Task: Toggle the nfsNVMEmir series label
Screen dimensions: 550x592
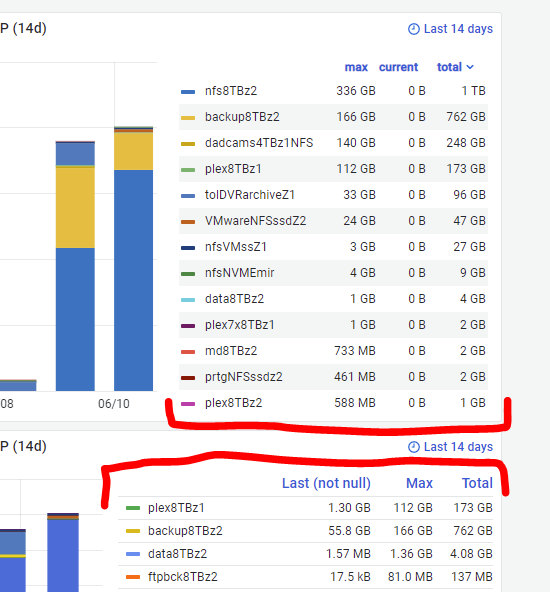Action: (239, 273)
